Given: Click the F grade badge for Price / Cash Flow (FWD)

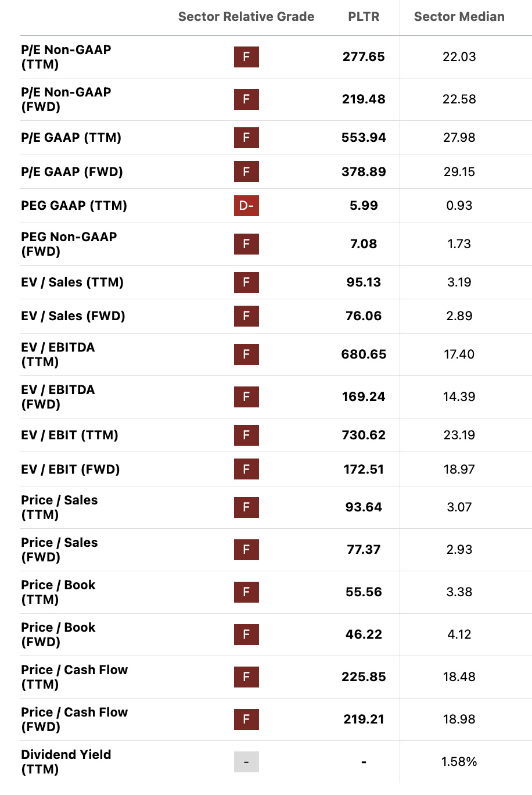Looking at the screenshot, I should (x=246, y=719).
